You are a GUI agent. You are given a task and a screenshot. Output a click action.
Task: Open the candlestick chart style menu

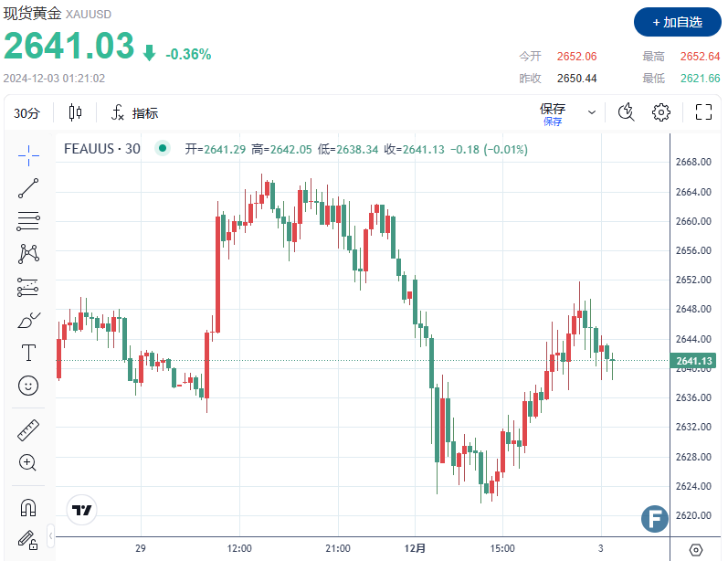tap(75, 113)
